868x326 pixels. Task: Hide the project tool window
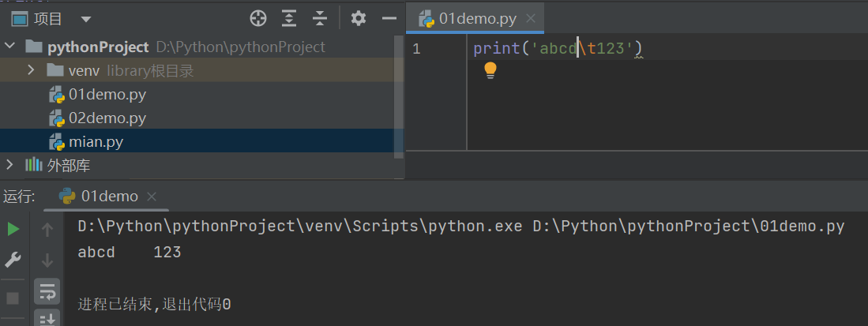click(388, 18)
